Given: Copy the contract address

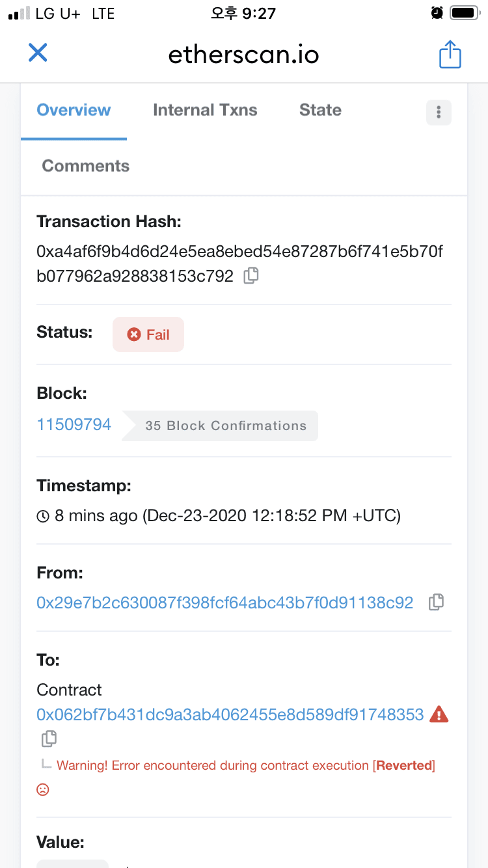Looking at the screenshot, I should pyautogui.click(x=49, y=739).
